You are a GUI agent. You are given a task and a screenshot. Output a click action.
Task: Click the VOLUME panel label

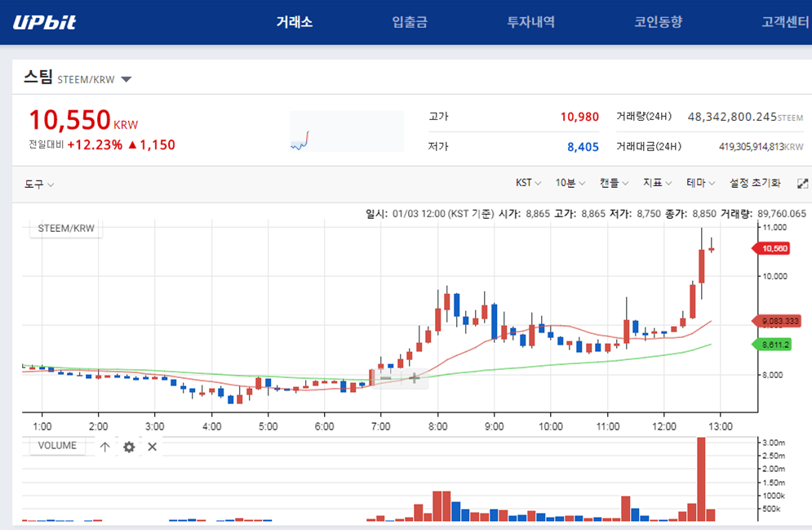[x=57, y=446]
